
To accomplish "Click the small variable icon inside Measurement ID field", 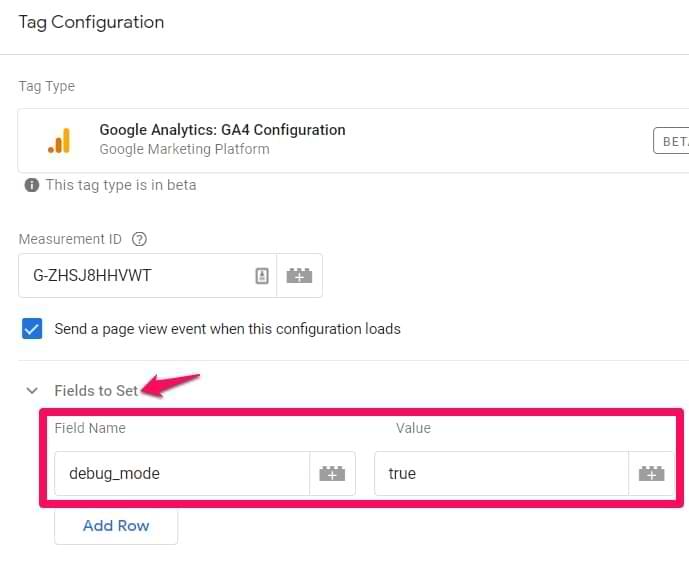I will point(262,276).
